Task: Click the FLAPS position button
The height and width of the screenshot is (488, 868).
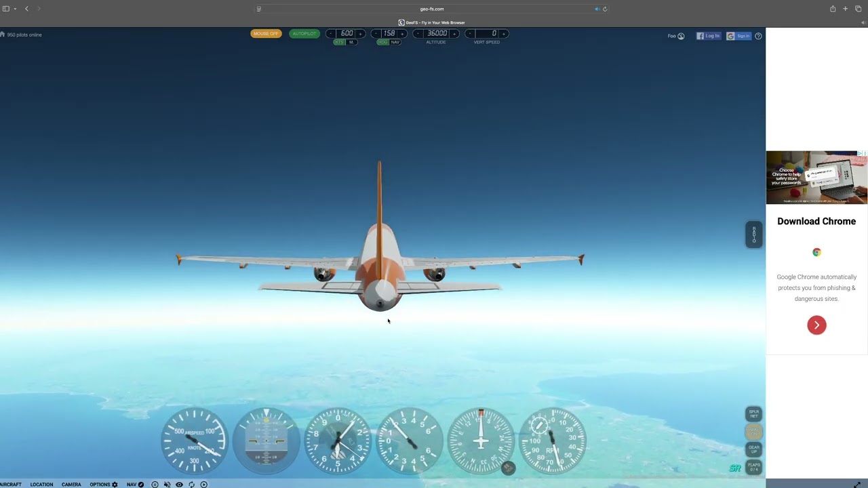Action: (x=753, y=467)
